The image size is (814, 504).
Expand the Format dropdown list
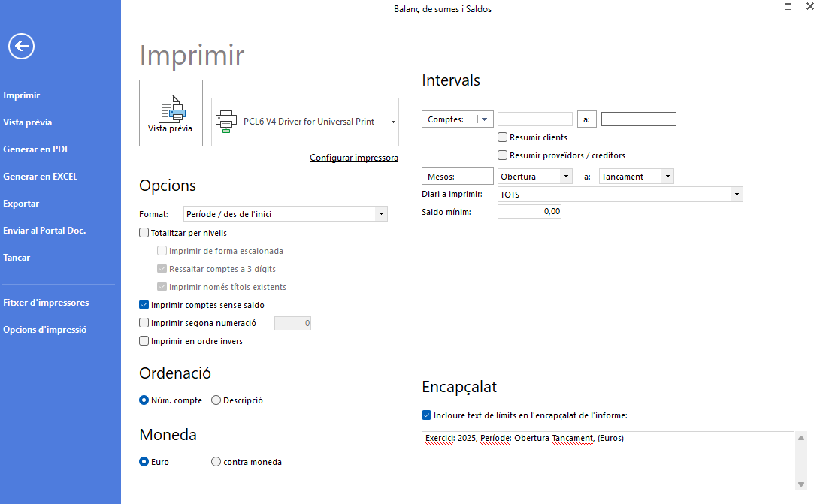click(x=382, y=214)
